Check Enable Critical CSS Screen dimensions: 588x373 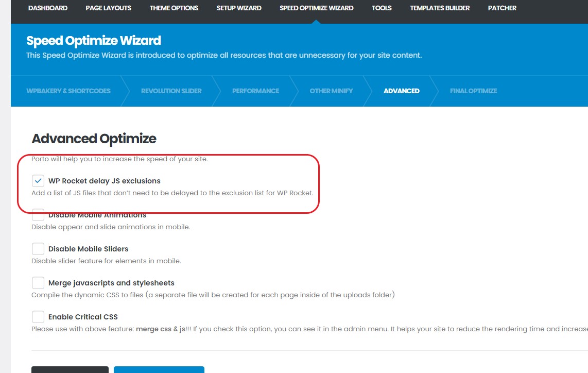point(38,317)
